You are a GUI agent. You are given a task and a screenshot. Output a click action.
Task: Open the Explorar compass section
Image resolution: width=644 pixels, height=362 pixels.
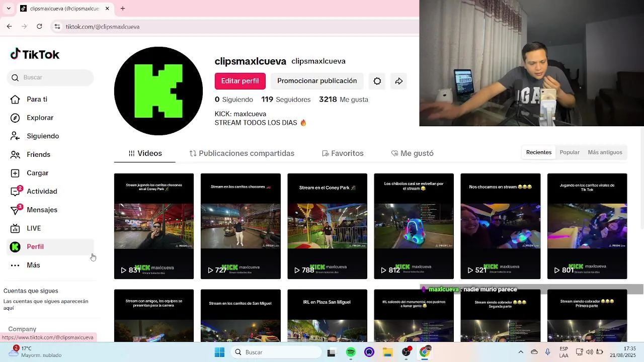tap(32, 118)
